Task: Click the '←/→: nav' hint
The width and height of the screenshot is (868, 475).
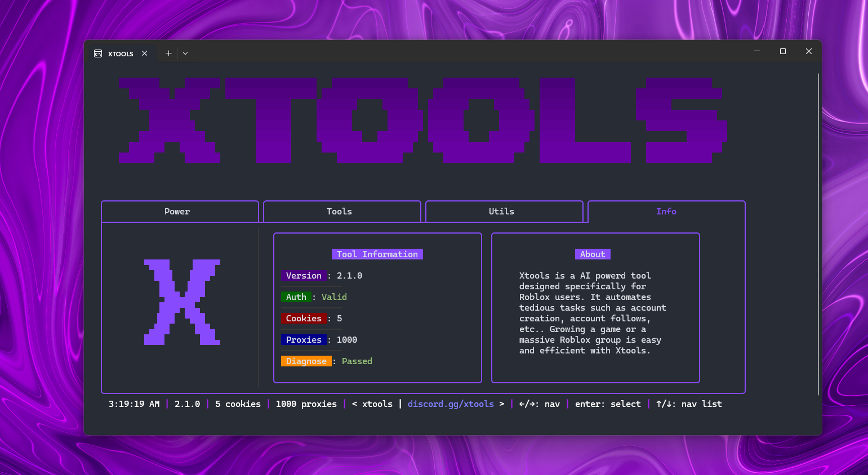Action: pos(540,404)
